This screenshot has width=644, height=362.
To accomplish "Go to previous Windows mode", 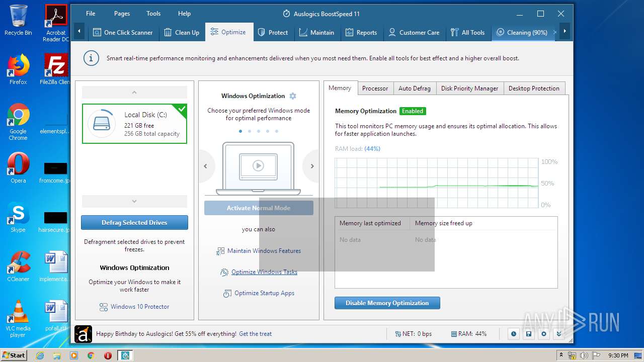I will tap(205, 166).
